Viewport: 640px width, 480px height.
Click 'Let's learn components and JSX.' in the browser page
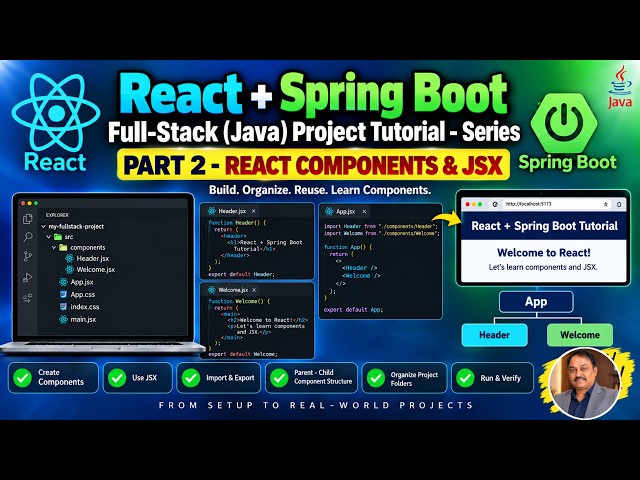pos(543,267)
